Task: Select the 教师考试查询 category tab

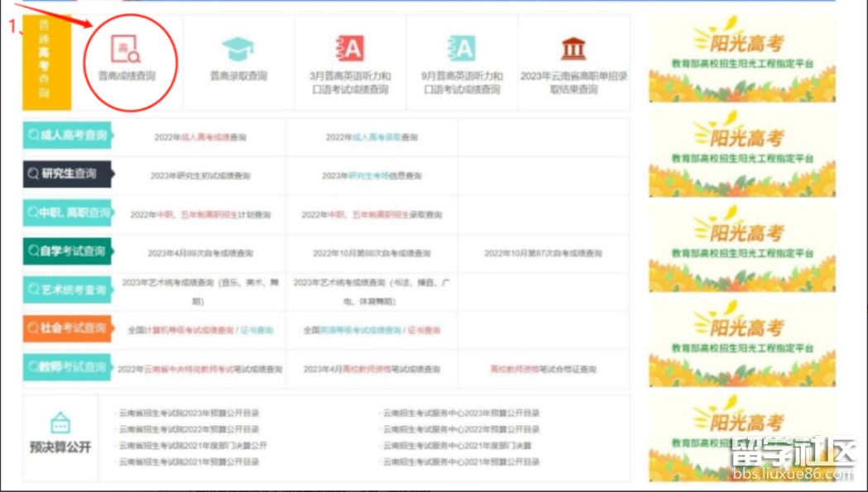Action: [x=67, y=367]
